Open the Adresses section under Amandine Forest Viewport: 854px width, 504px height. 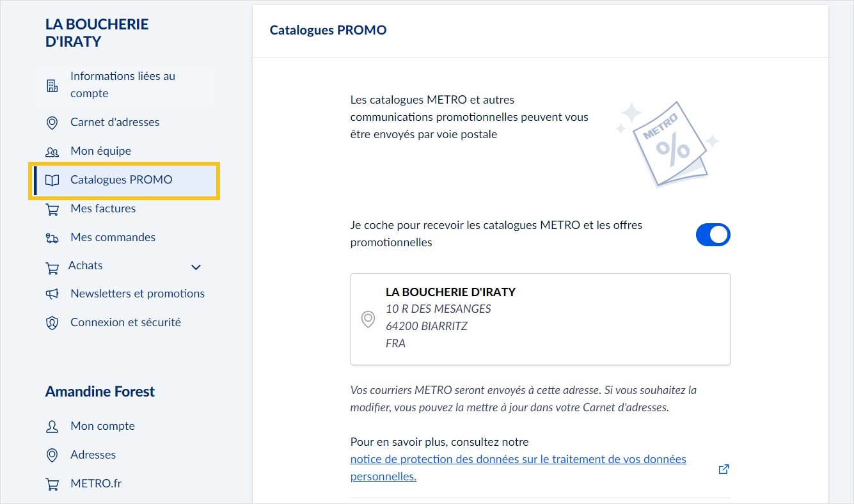pyautogui.click(x=93, y=455)
